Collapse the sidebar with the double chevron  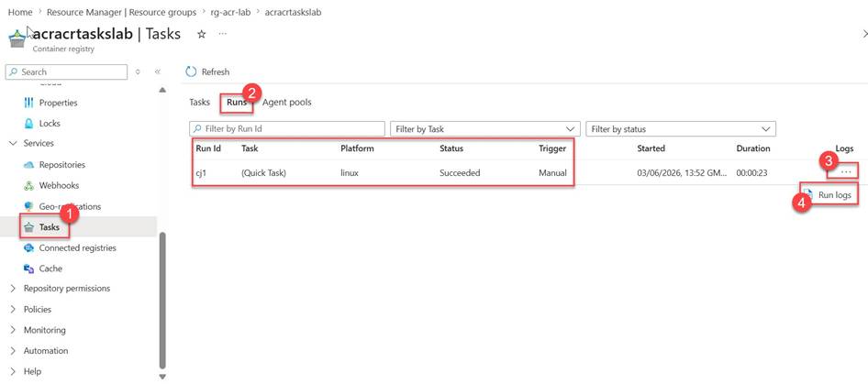pyautogui.click(x=157, y=71)
